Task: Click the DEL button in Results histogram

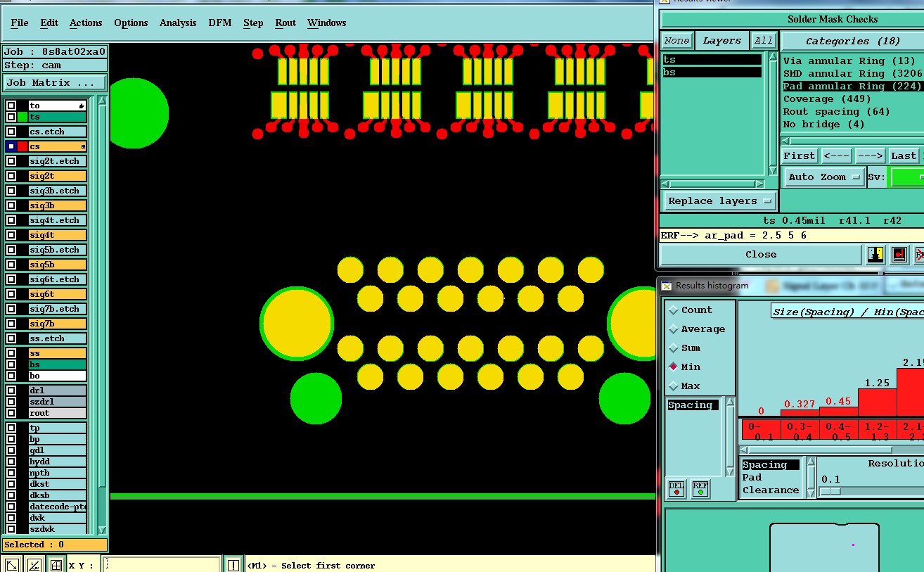Action: pos(676,488)
